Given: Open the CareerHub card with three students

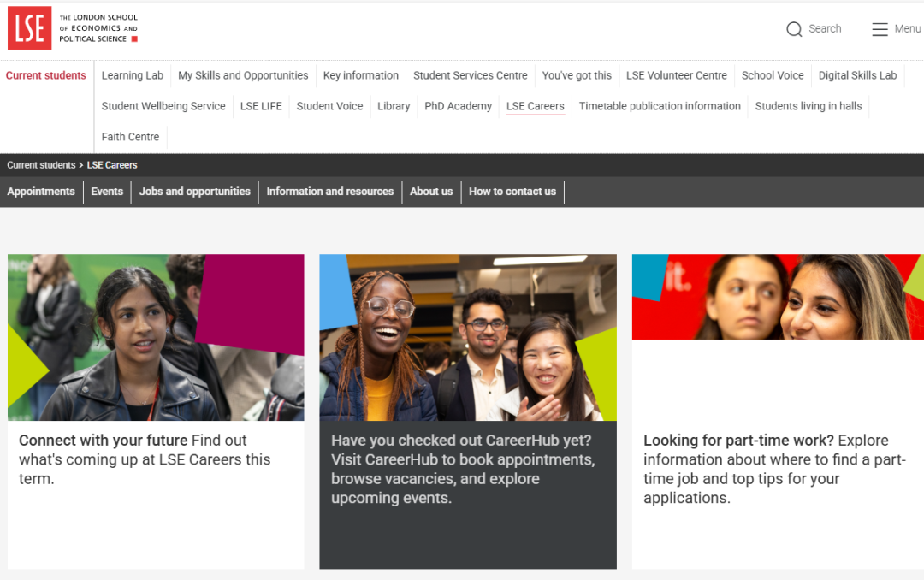Looking at the screenshot, I should tap(468, 337).
